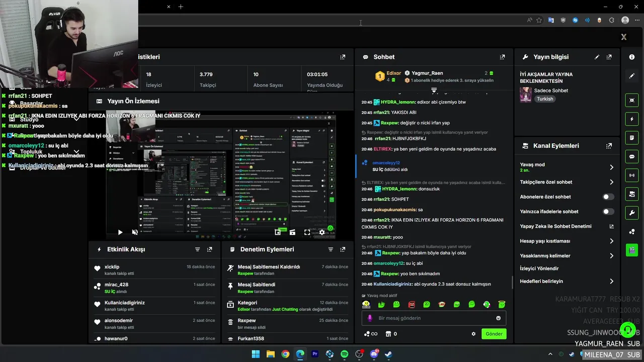Click Sadece Sohbet category thumbnail
644x362 pixels.
(x=526, y=95)
